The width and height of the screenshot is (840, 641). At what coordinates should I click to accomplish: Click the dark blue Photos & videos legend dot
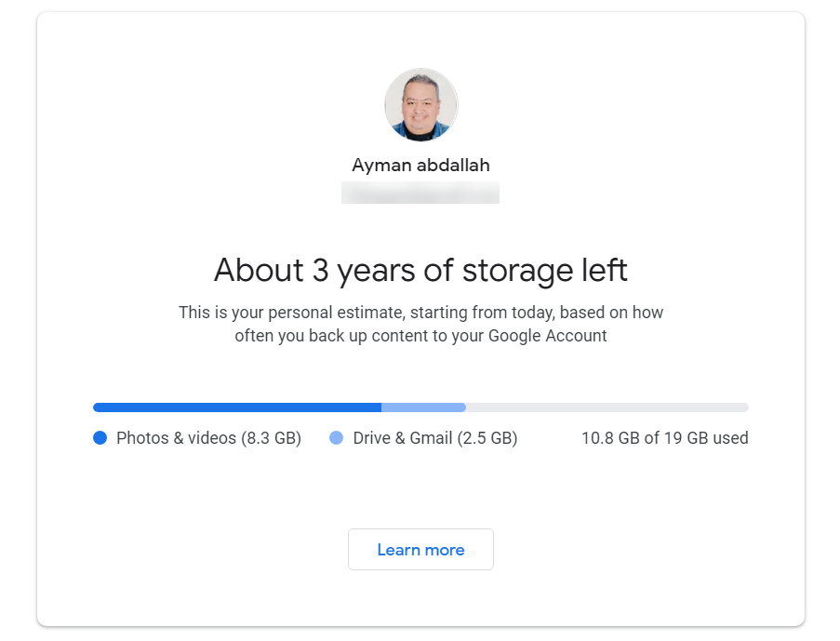click(x=100, y=438)
